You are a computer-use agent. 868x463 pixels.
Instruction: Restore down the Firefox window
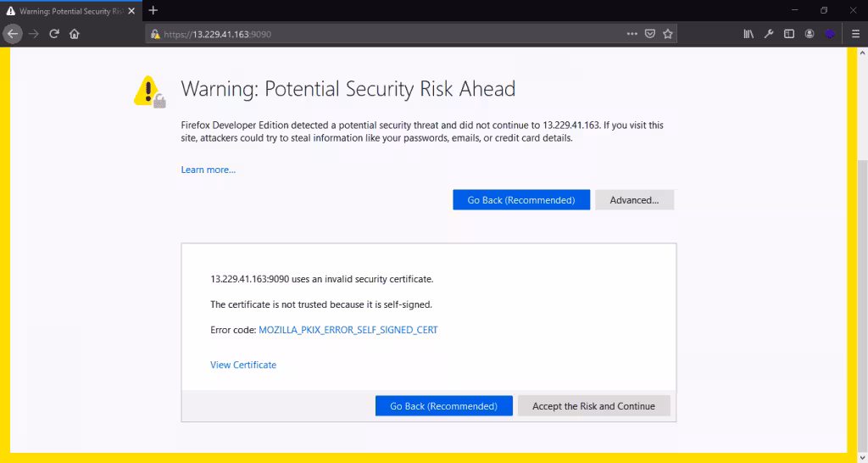pos(824,10)
